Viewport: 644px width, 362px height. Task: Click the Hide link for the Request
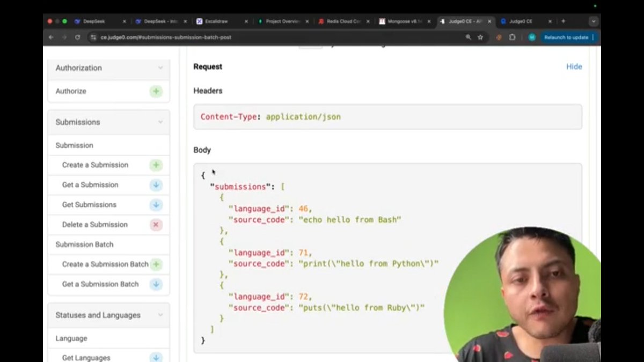574,67
